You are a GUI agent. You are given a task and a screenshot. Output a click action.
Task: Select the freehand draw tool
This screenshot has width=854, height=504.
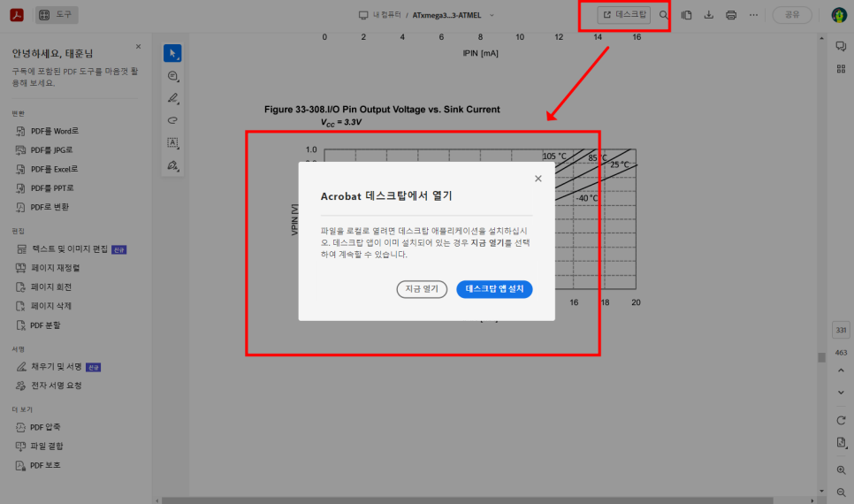click(x=172, y=120)
